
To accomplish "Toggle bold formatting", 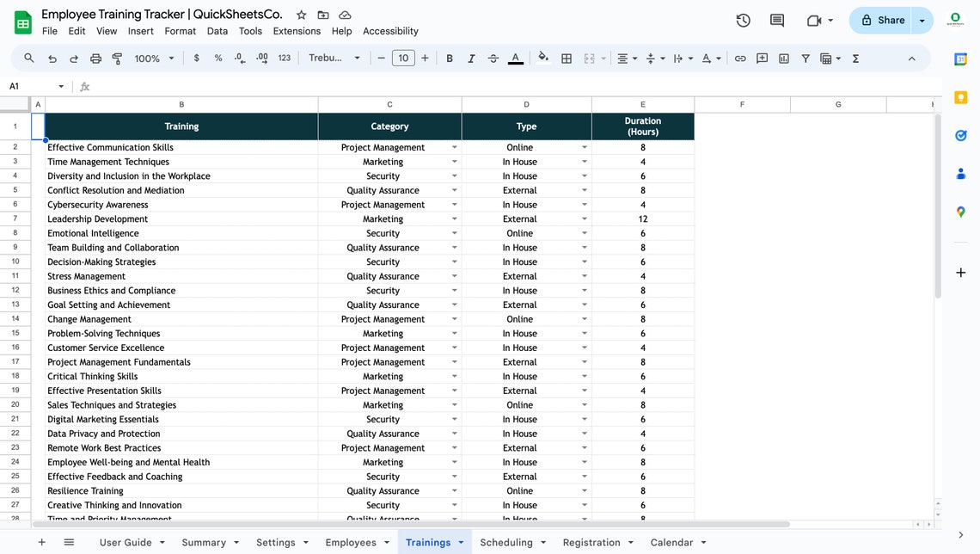I will (x=449, y=58).
